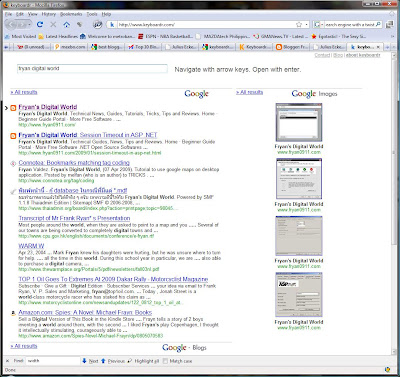Open the Connotea Bookmarks matching tag result
Screen dimensions: 400x377
(74, 163)
